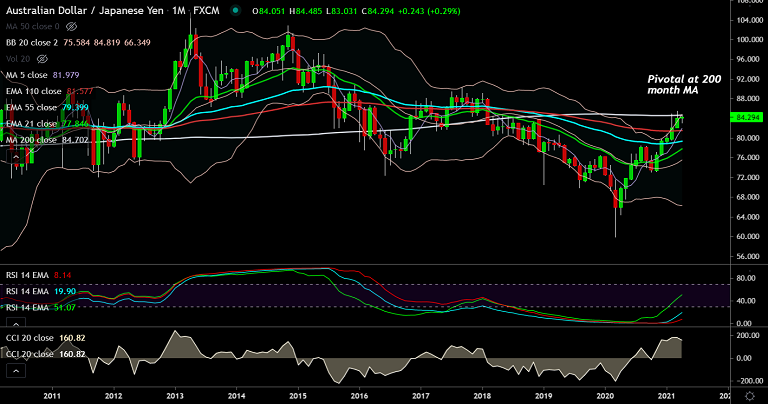Collapse the RSI pane legend

point(16,324)
